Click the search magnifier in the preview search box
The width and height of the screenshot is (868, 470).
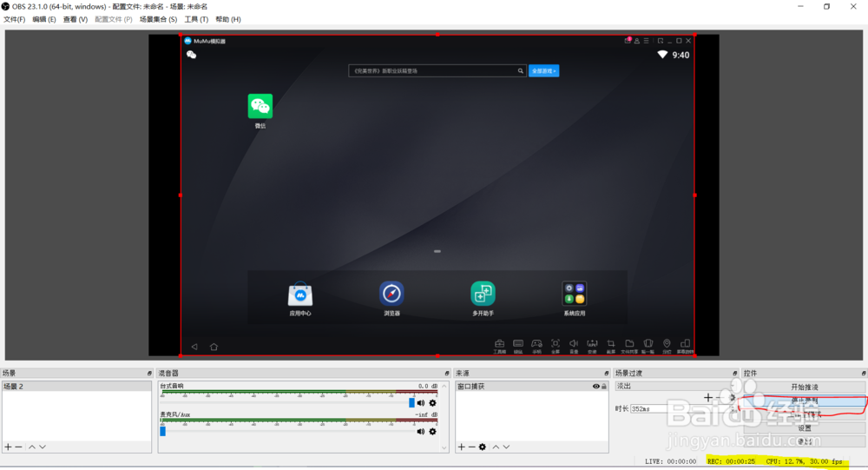point(520,71)
